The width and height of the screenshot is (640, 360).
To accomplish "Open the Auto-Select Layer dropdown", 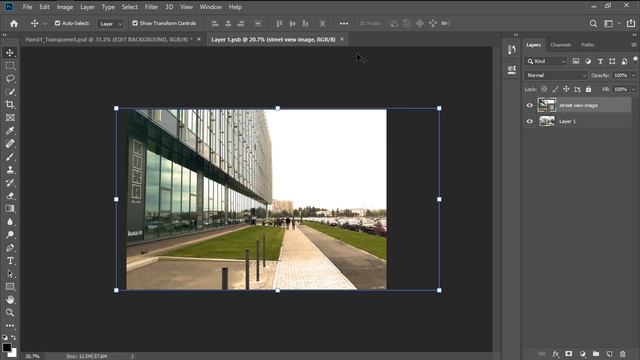I will [111, 24].
